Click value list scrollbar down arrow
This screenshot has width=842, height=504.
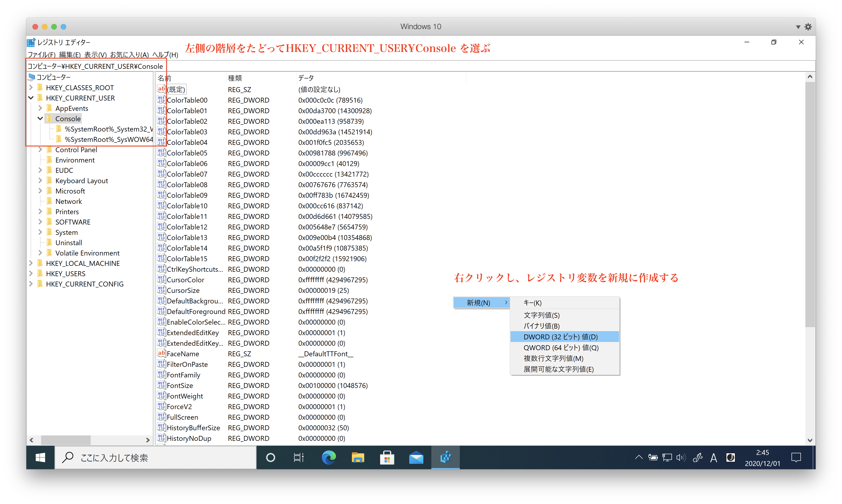click(x=810, y=440)
